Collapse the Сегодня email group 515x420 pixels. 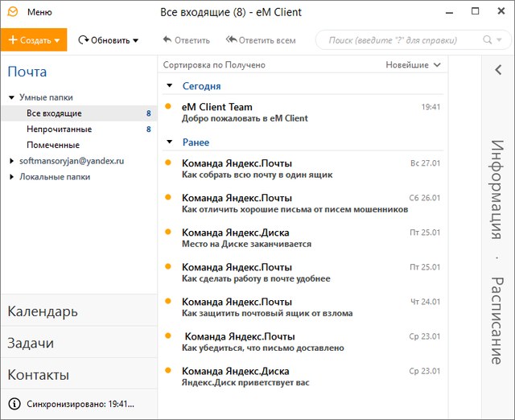click(x=169, y=86)
